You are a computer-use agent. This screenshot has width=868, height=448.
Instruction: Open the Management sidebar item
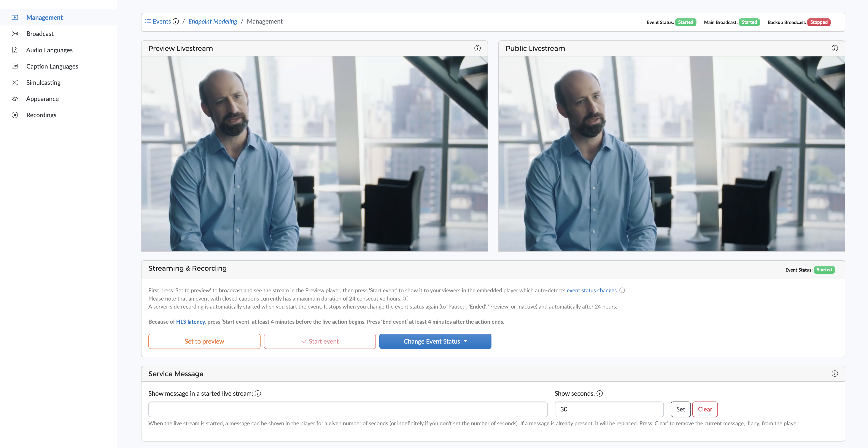click(x=58, y=17)
